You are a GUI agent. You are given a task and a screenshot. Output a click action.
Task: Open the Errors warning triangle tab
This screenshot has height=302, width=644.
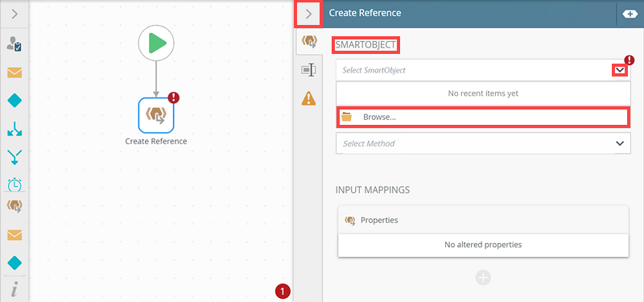309,98
